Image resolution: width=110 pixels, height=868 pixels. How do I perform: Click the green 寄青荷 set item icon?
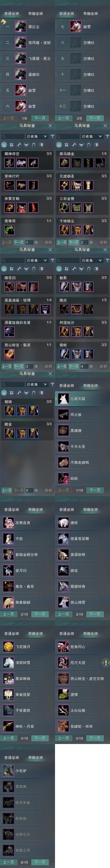click(9, 230)
